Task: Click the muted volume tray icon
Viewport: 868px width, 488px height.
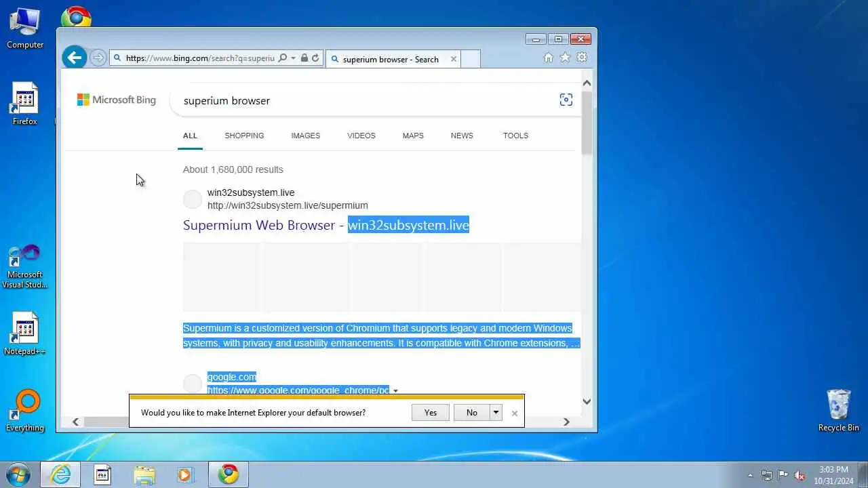Action: click(800, 475)
